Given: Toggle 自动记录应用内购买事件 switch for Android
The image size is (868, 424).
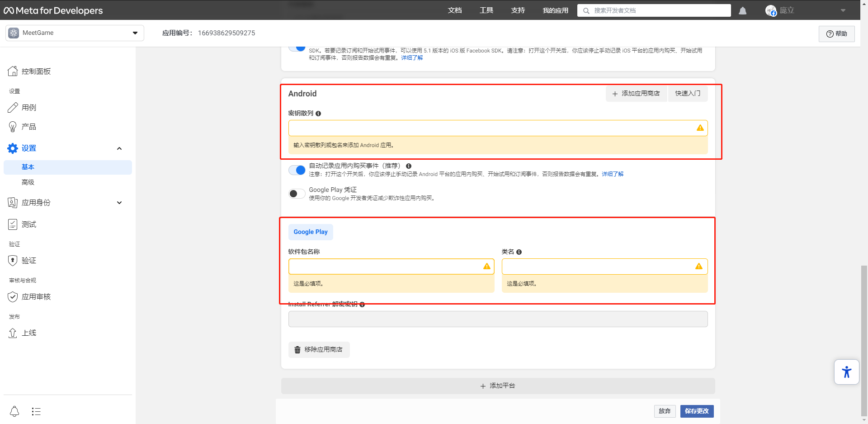Looking at the screenshot, I should (x=297, y=170).
